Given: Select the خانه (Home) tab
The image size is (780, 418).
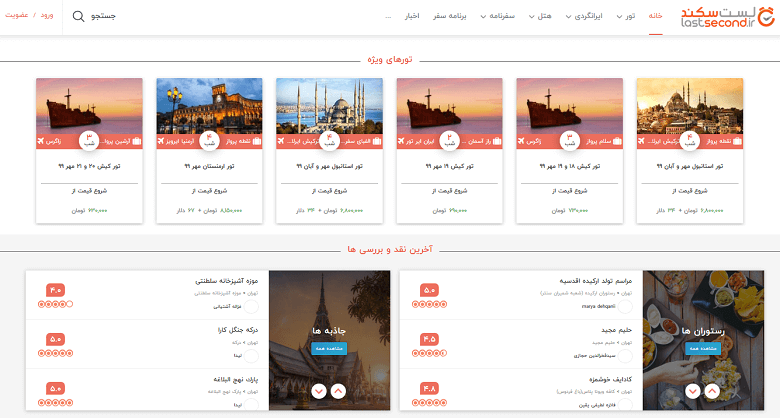Looking at the screenshot, I should pos(656,17).
